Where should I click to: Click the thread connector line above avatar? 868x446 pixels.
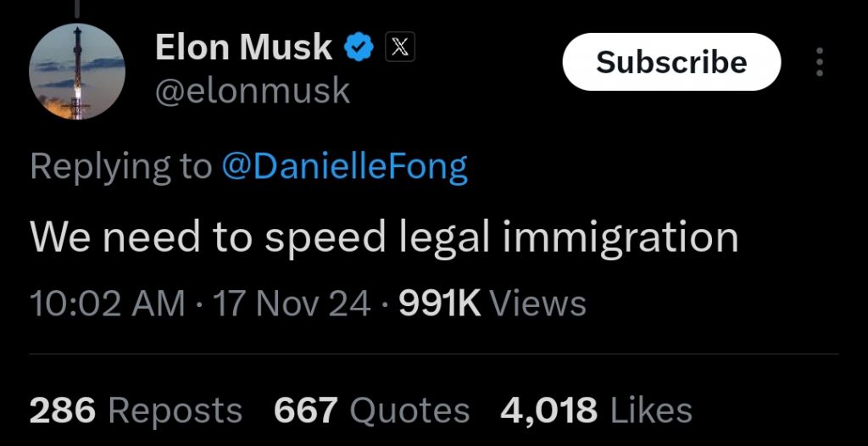pyautogui.click(x=76, y=8)
